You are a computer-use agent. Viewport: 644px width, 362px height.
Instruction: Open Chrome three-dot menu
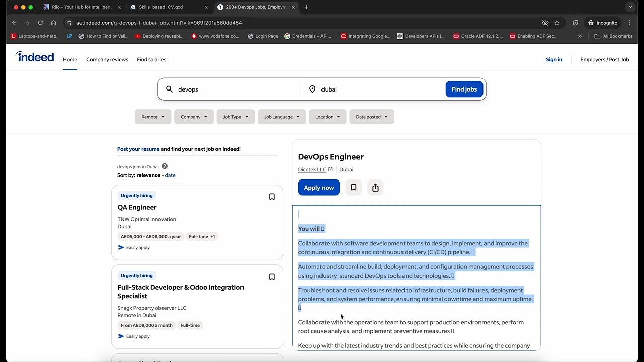(629, 23)
